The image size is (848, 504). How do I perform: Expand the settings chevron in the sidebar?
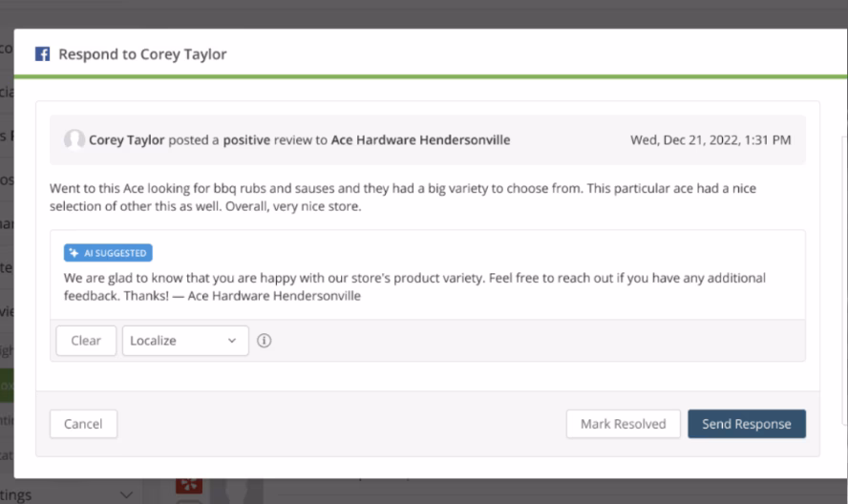tap(126, 494)
